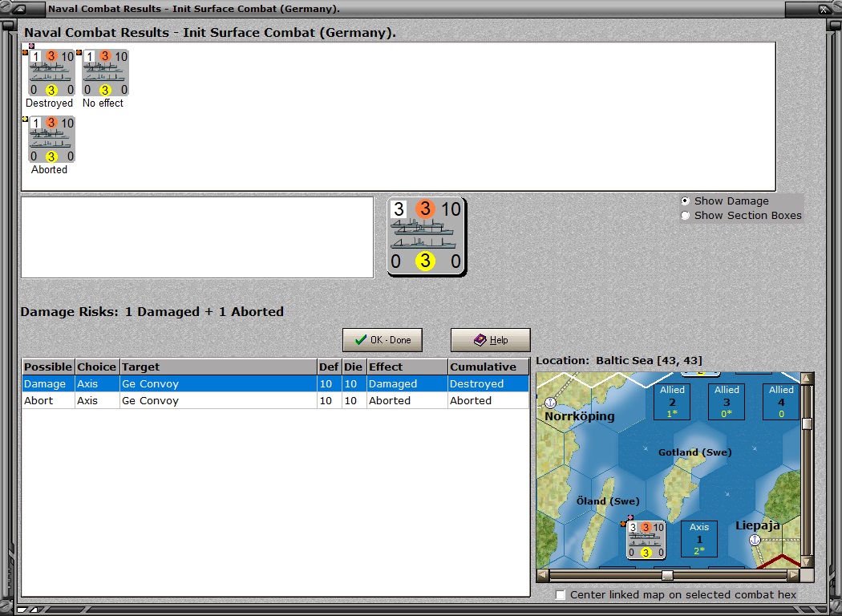Select the Abort row in results table
Screen dimensions: 842x616
coord(276,401)
